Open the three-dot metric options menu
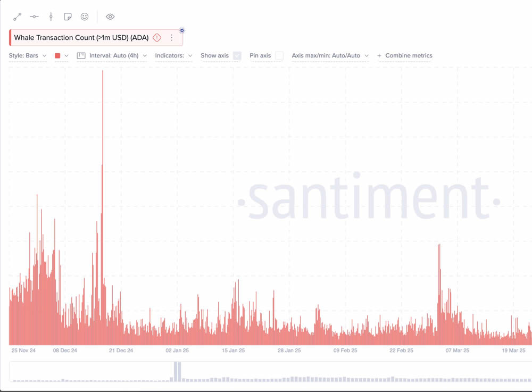 click(171, 38)
